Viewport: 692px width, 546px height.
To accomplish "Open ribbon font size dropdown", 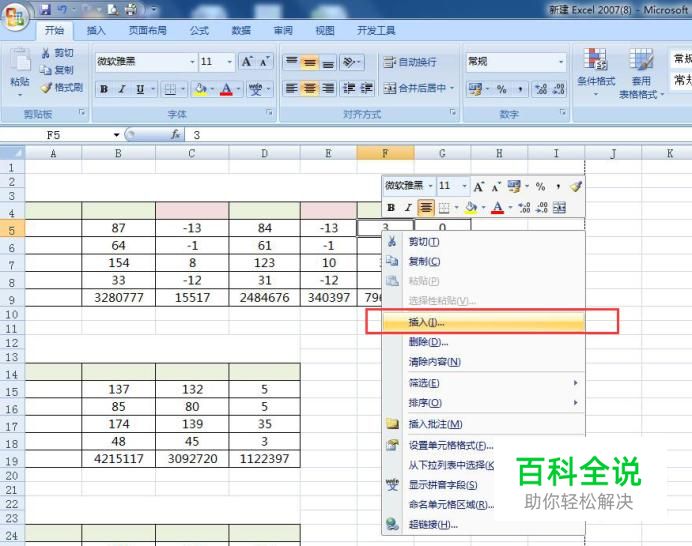I will click(229, 62).
